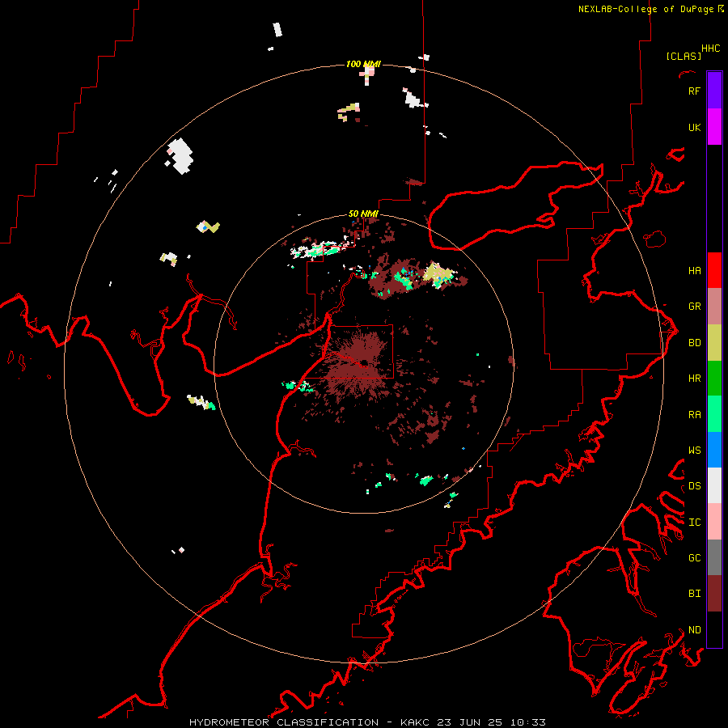This screenshot has height=728, width=728.
Task: Click the HR legend label
Action: (x=694, y=379)
